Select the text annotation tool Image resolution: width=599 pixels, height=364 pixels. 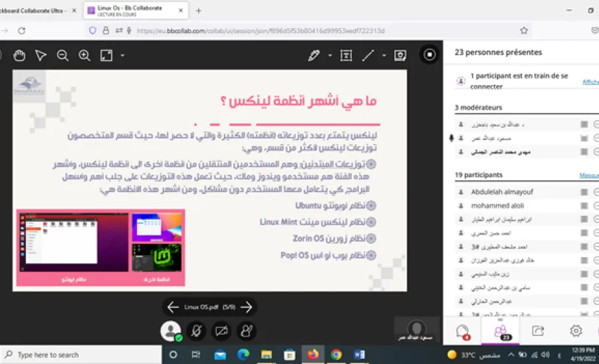[x=346, y=56]
